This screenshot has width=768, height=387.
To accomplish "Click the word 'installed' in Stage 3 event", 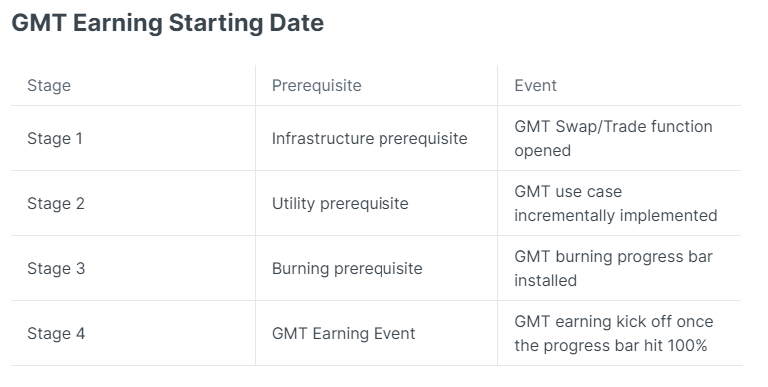I will click(x=546, y=281).
